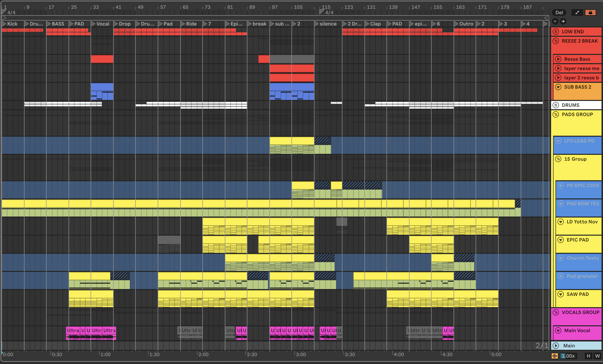Toggle the orange audio waveform button
The width and height of the screenshot is (603, 364).
(555, 356)
